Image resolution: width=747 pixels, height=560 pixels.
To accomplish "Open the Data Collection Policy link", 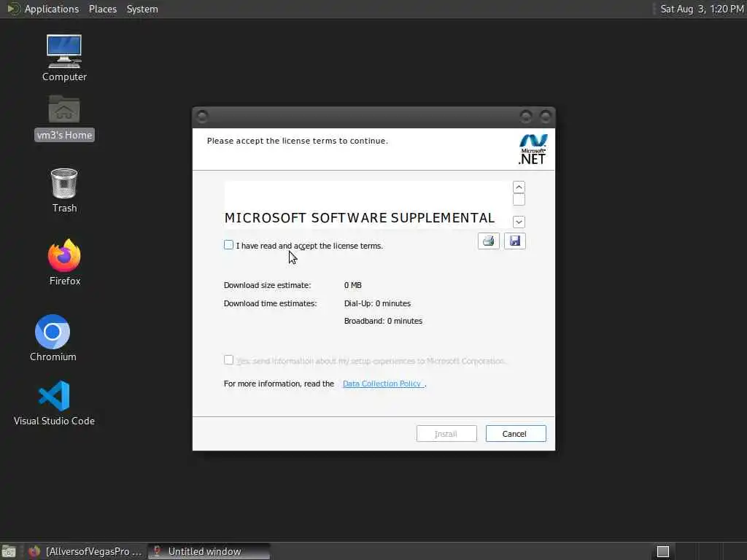I will pos(382,384).
